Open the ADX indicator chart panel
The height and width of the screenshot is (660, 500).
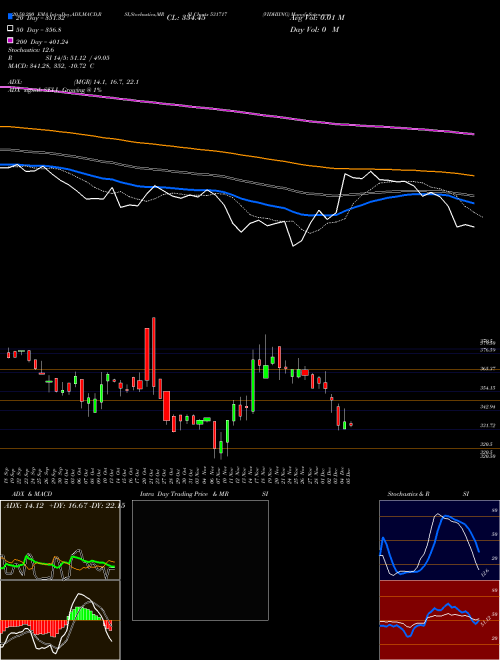point(60,540)
